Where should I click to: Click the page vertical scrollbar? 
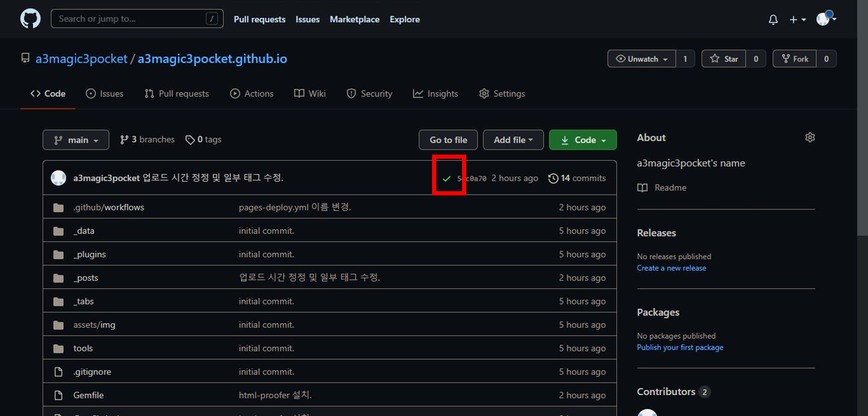tap(862, 118)
